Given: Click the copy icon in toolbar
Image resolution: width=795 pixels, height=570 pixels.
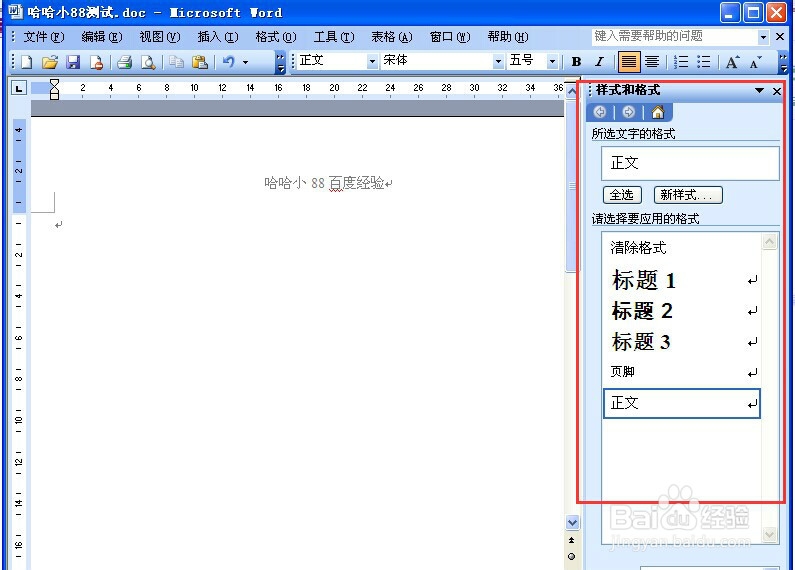Looking at the screenshot, I should [x=176, y=62].
